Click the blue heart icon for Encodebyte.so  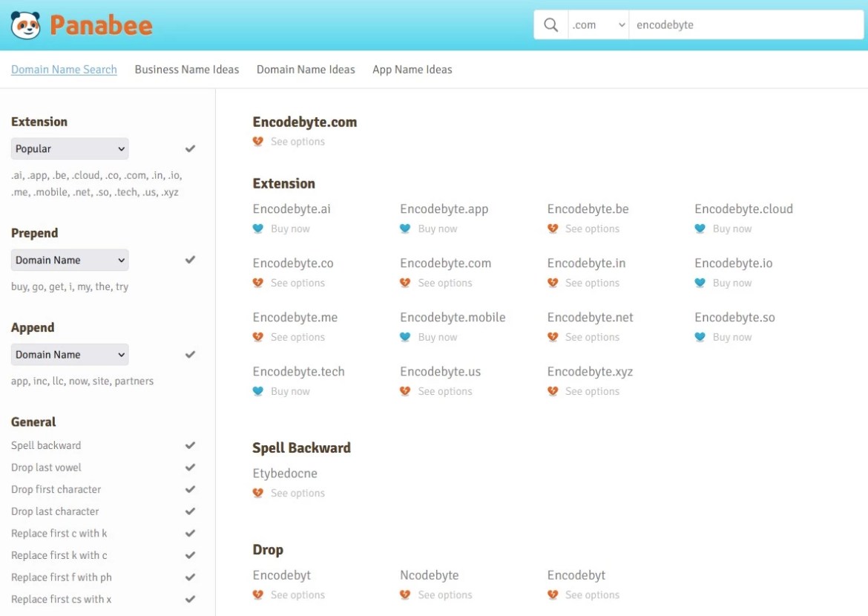coord(700,337)
